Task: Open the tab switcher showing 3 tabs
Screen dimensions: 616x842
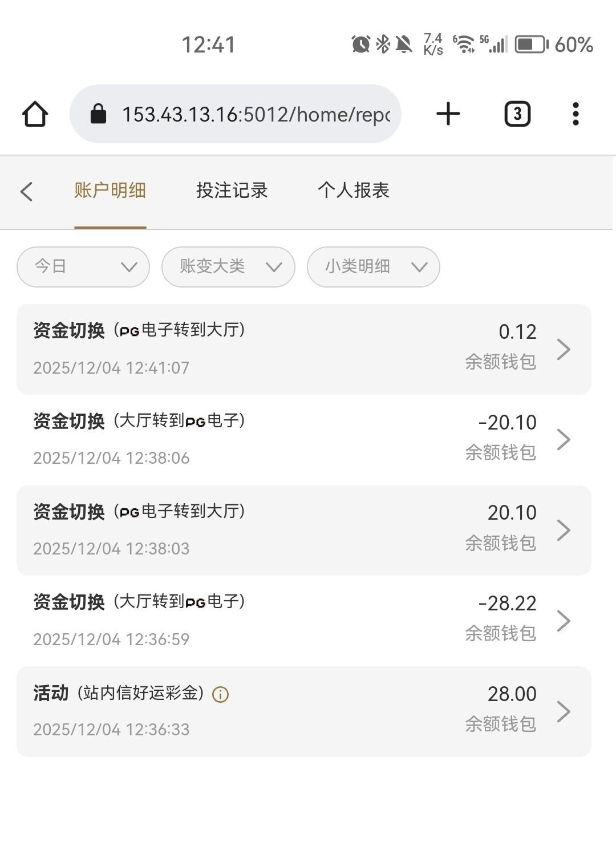Action: click(517, 114)
